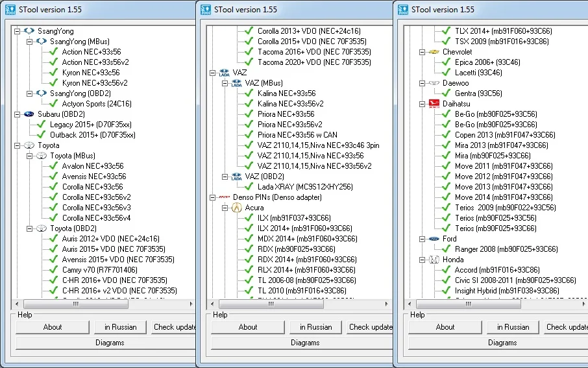Image resolution: width=588 pixels, height=368 pixels.
Task: Collapse the Acura node
Action: tap(225, 208)
